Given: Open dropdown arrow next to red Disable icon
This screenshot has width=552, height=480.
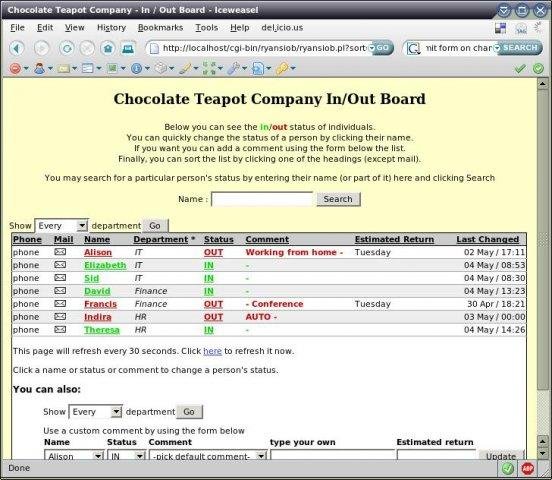Looking at the screenshot, I should (x=26, y=69).
